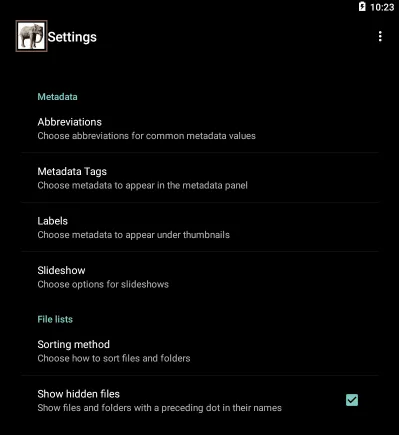The image size is (399, 435).
Task: Select 'Choose abbreviations for common metadata values'
Action: tap(146, 136)
